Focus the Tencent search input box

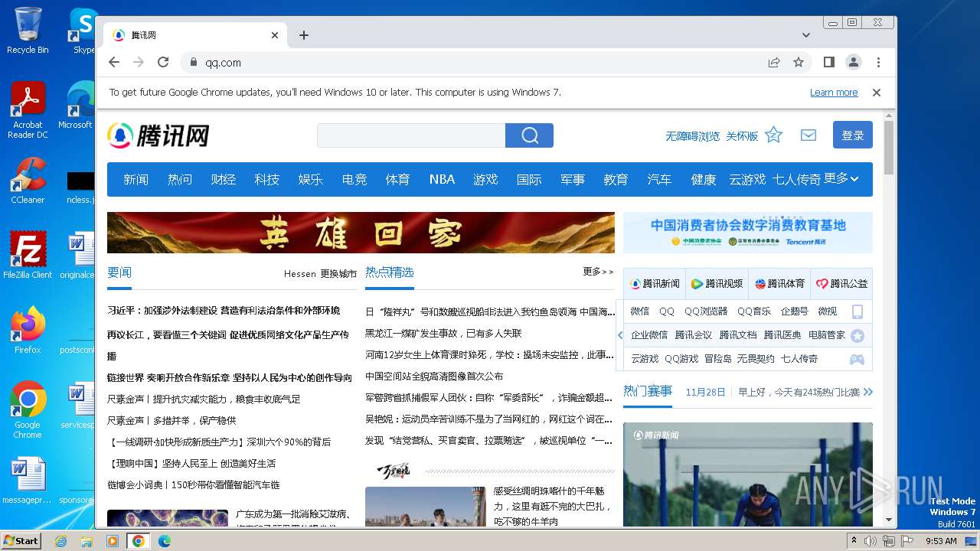pos(411,135)
